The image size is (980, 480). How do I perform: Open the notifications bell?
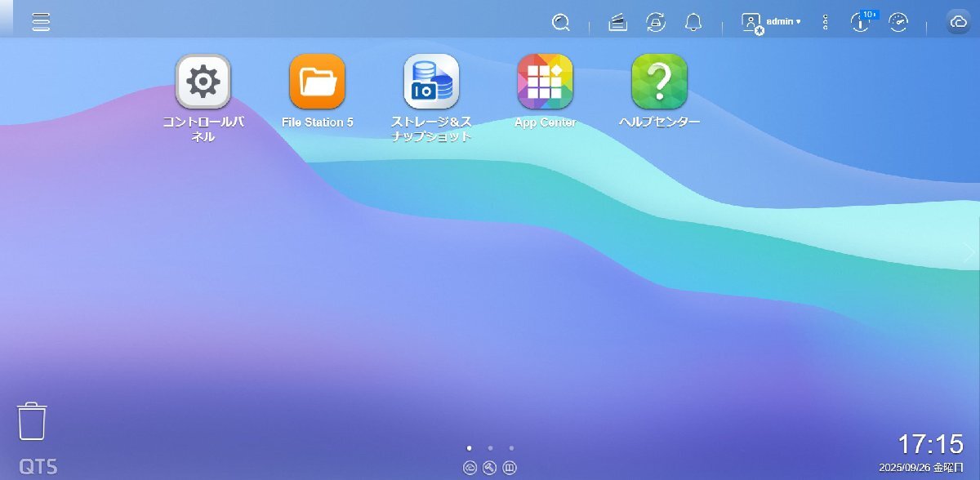pos(693,23)
